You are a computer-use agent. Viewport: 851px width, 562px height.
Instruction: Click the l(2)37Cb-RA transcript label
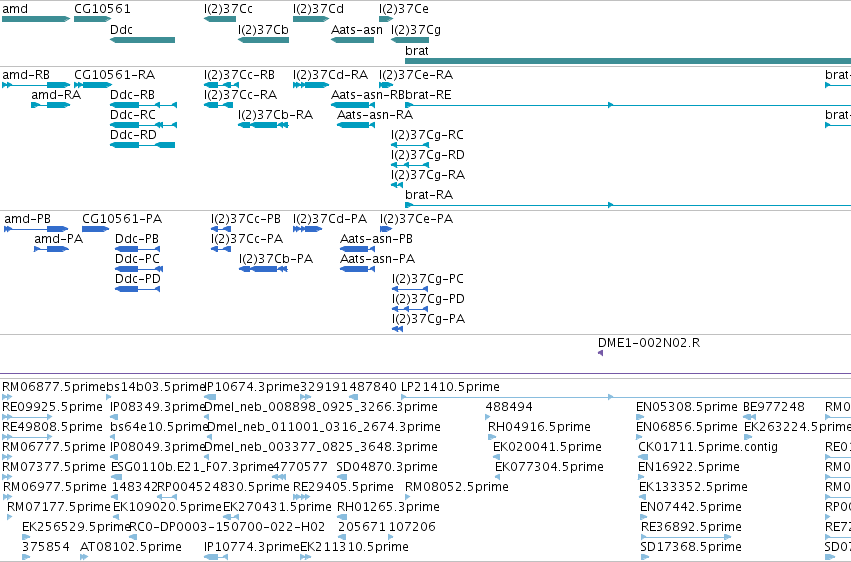tap(276, 115)
